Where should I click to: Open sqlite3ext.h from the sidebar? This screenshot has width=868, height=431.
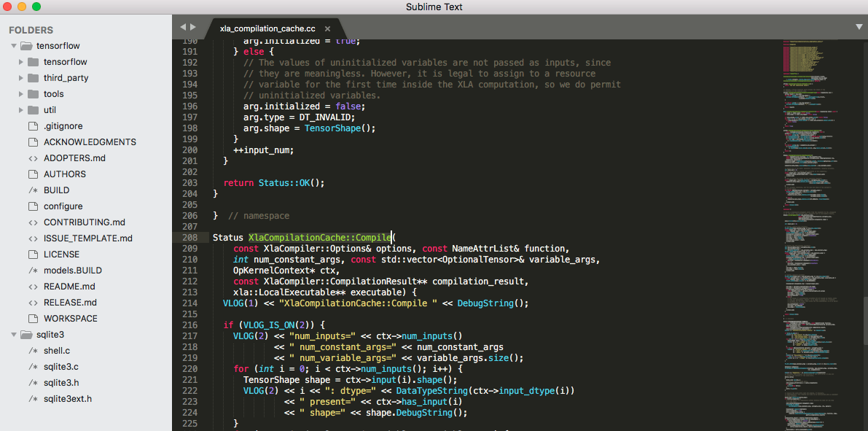(x=68, y=399)
